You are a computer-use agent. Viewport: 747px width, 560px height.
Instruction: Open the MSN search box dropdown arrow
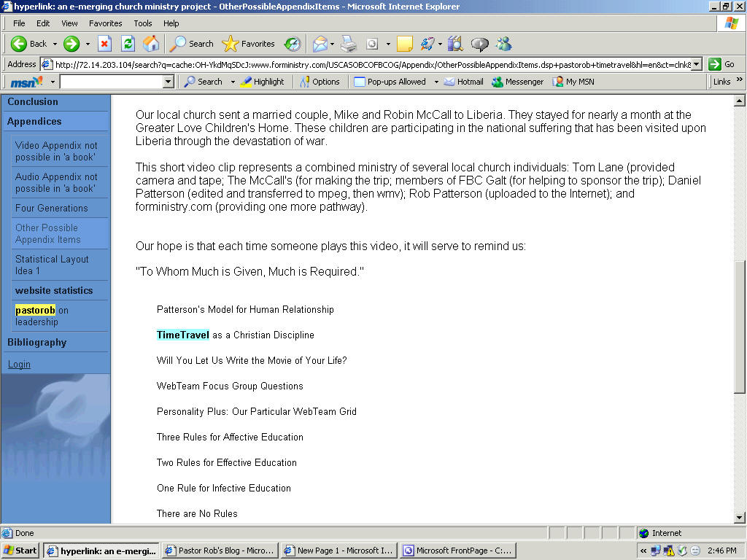pyautogui.click(x=169, y=82)
